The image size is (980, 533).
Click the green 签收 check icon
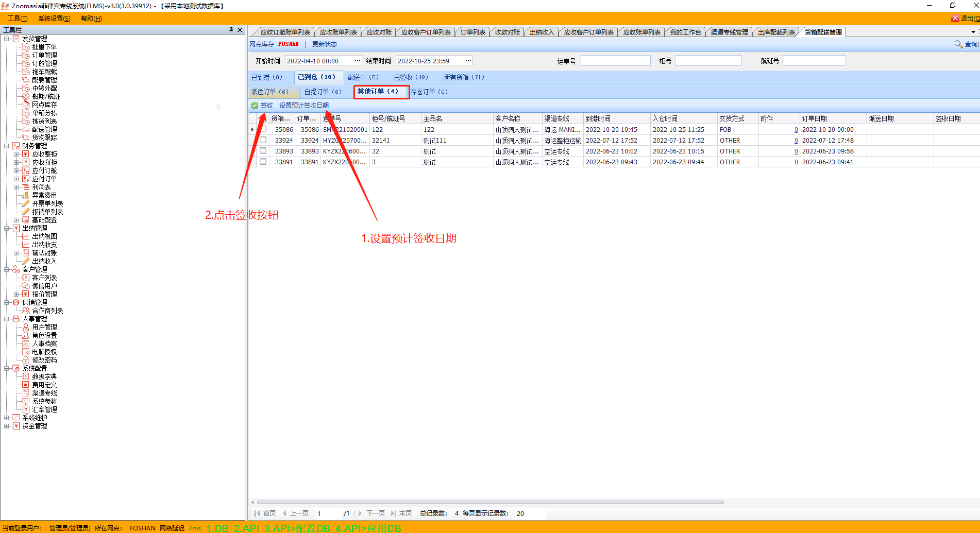pyautogui.click(x=255, y=106)
